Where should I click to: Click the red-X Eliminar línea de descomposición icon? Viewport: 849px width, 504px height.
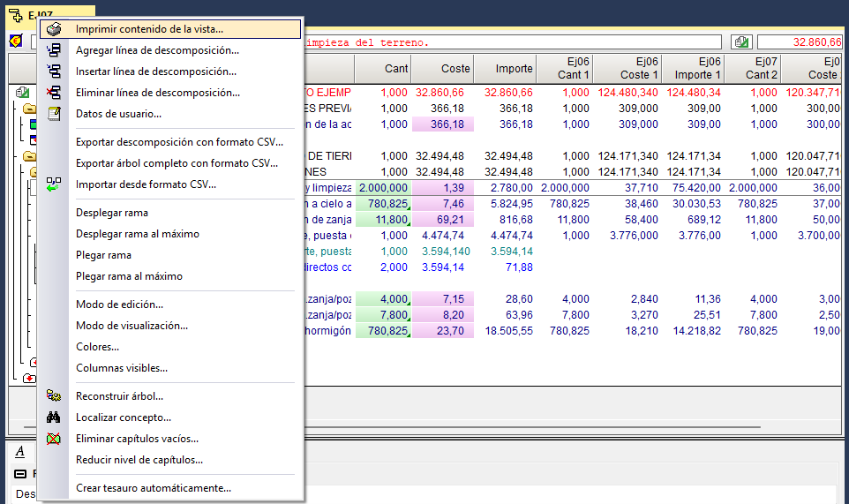point(54,93)
